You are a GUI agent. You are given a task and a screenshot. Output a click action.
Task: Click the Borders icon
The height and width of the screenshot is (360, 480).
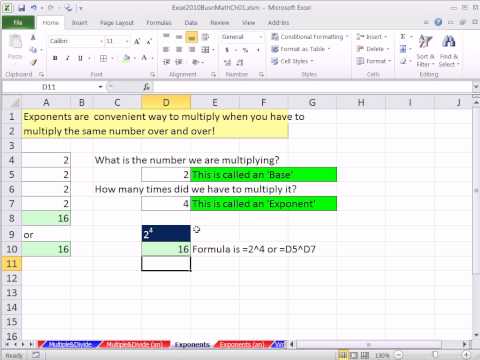pos(104,58)
